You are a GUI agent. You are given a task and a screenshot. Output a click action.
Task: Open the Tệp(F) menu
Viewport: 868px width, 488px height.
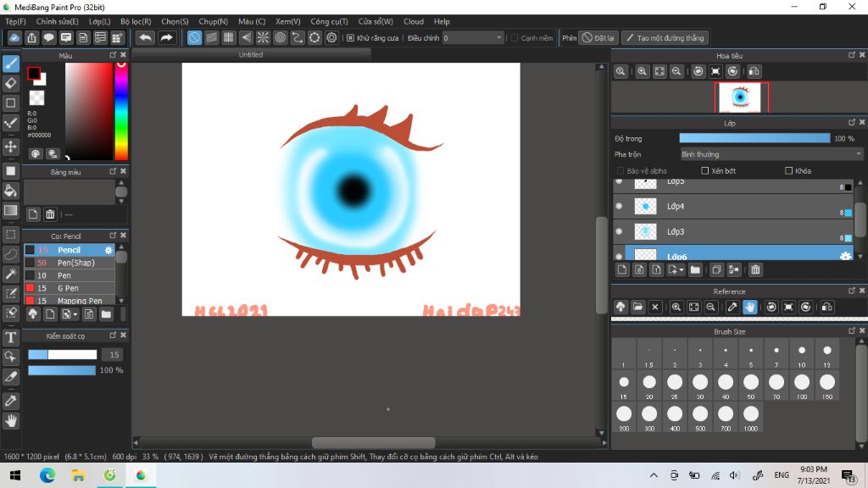pyautogui.click(x=15, y=21)
